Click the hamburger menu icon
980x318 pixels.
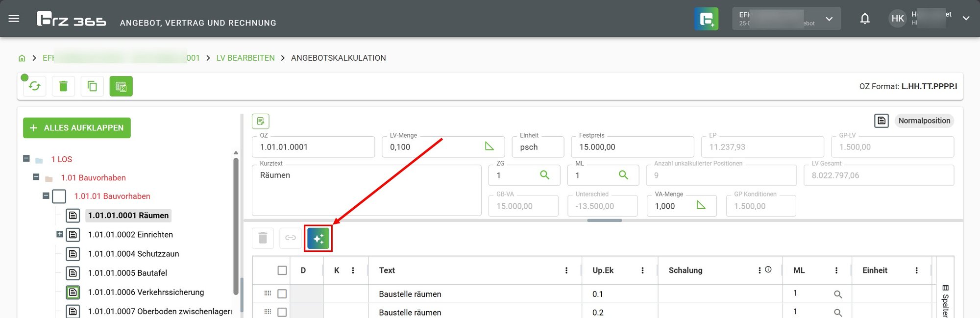click(14, 19)
